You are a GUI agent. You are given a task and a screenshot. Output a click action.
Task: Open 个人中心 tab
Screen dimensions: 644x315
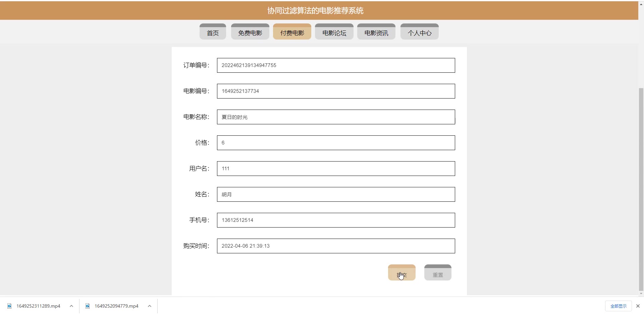(x=420, y=31)
